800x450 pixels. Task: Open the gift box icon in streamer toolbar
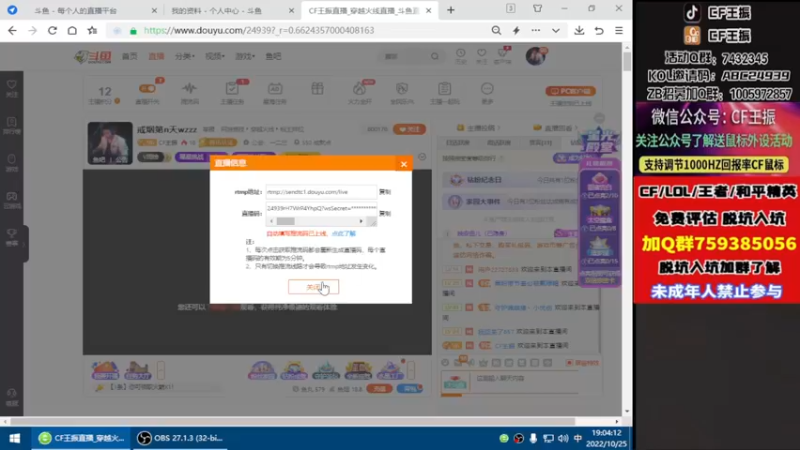tap(317, 89)
